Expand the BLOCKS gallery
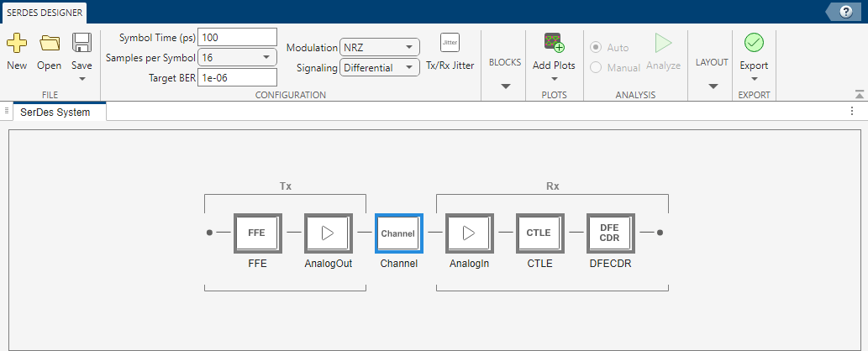 point(505,85)
